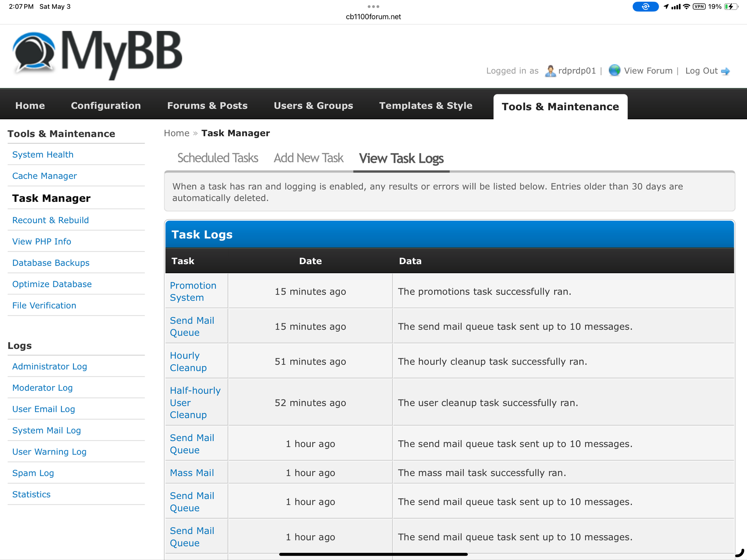Open the Configuration tab
The width and height of the screenshot is (747, 560).
(x=106, y=105)
